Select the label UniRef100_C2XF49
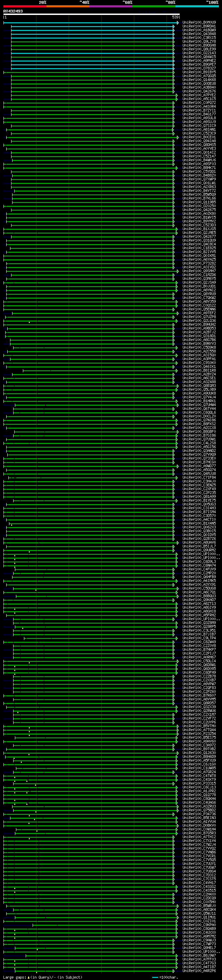222x980 pixels. pyautogui.click(x=199, y=489)
